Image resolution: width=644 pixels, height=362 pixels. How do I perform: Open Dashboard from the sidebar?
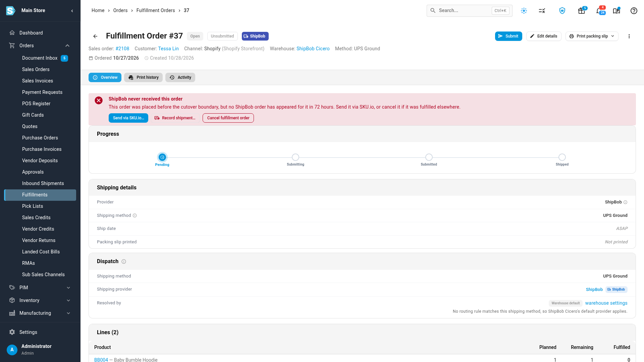pyautogui.click(x=40, y=33)
